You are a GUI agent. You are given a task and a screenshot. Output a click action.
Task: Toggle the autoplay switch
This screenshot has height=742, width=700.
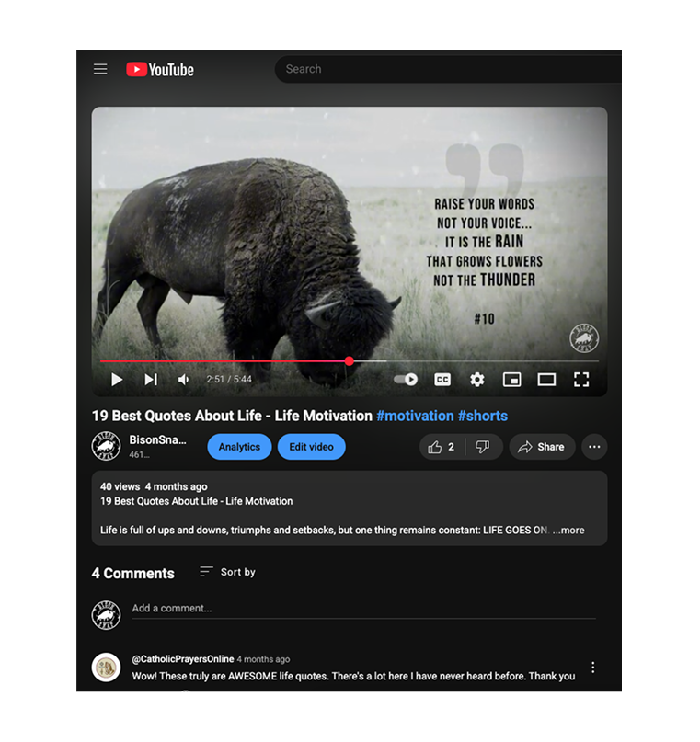(406, 379)
